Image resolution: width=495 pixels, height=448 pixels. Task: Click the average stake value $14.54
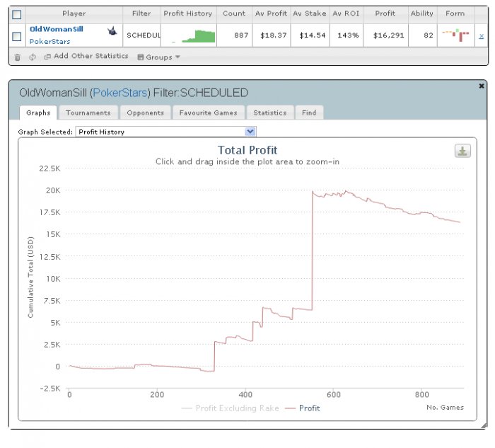click(313, 35)
